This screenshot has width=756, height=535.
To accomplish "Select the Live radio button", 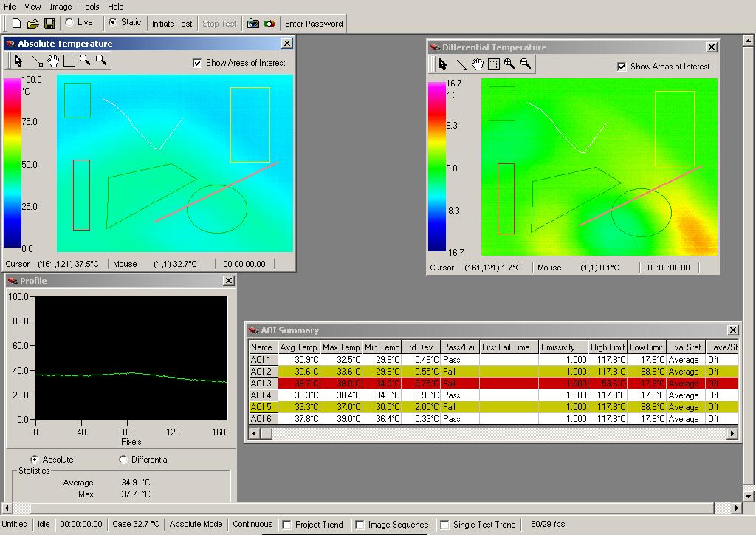I will [70, 22].
